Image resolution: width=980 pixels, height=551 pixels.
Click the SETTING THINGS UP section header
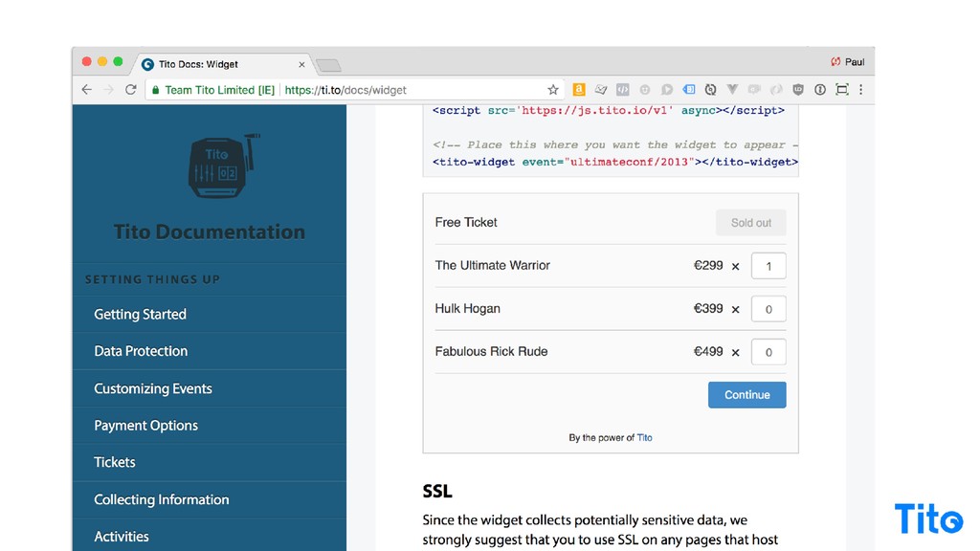click(152, 279)
